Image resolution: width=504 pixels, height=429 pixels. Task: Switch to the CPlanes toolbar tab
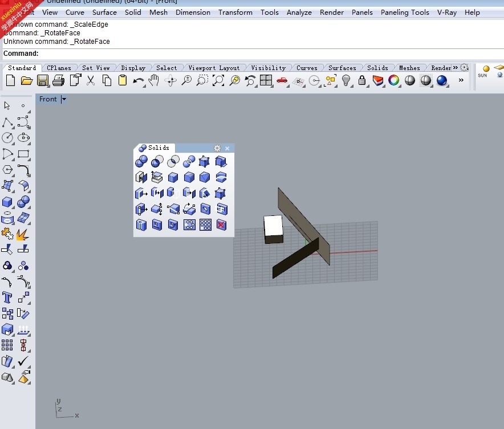(x=59, y=68)
